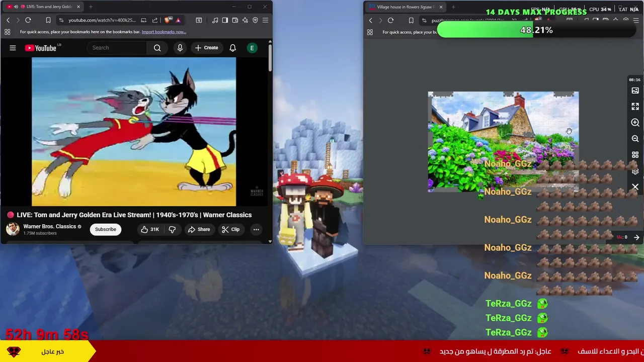Start voice search with the microphone icon

[180, 48]
